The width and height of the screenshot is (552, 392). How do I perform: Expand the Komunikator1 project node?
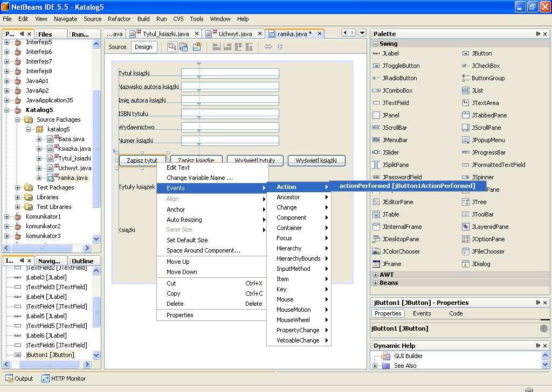[x=6, y=216]
